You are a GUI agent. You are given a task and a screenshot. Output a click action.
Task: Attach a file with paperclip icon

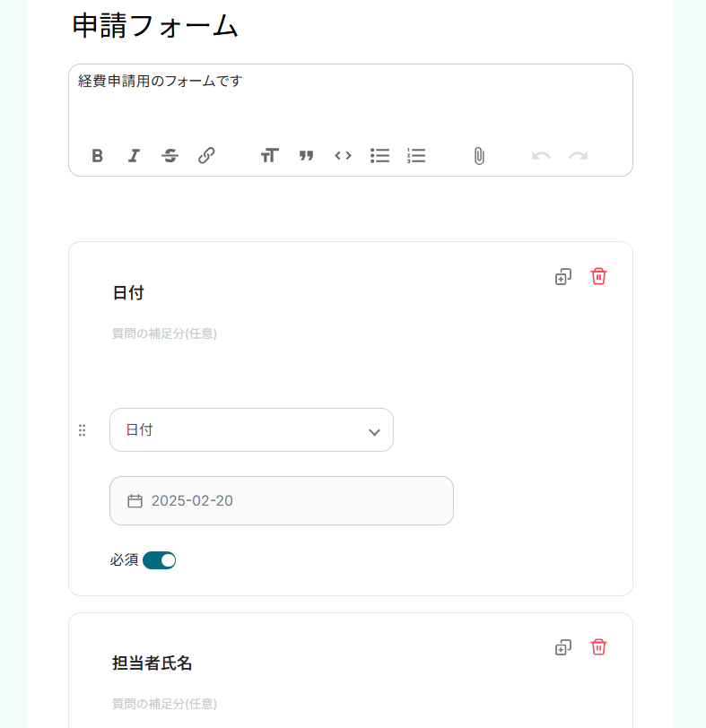click(479, 156)
